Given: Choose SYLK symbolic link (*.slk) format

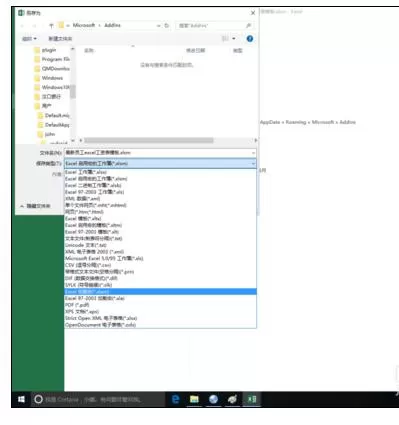Looking at the screenshot, I should point(160,285).
